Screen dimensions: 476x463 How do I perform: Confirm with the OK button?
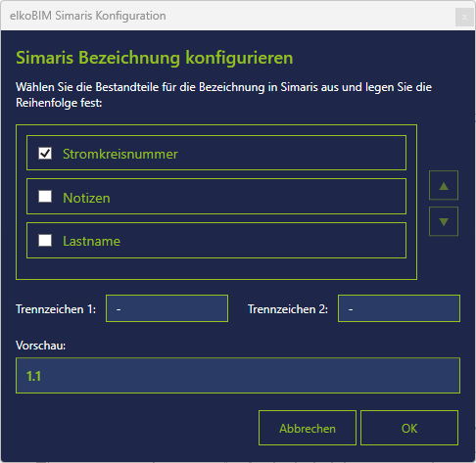pyautogui.click(x=409, y=428)
